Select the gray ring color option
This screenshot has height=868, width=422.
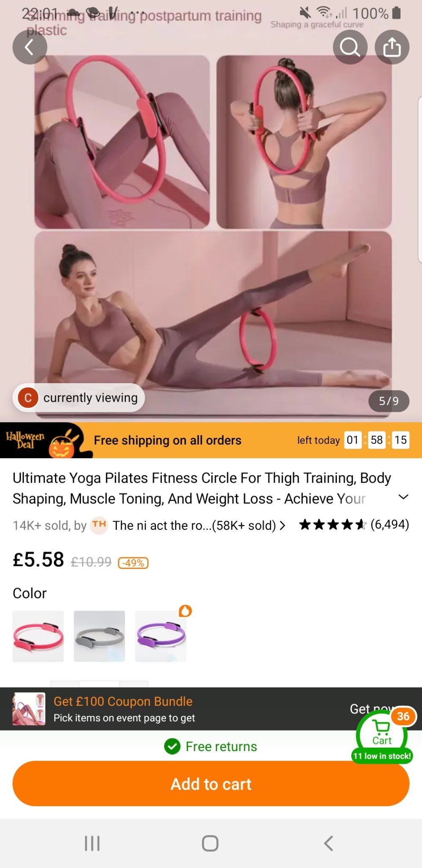coord(99,636)
